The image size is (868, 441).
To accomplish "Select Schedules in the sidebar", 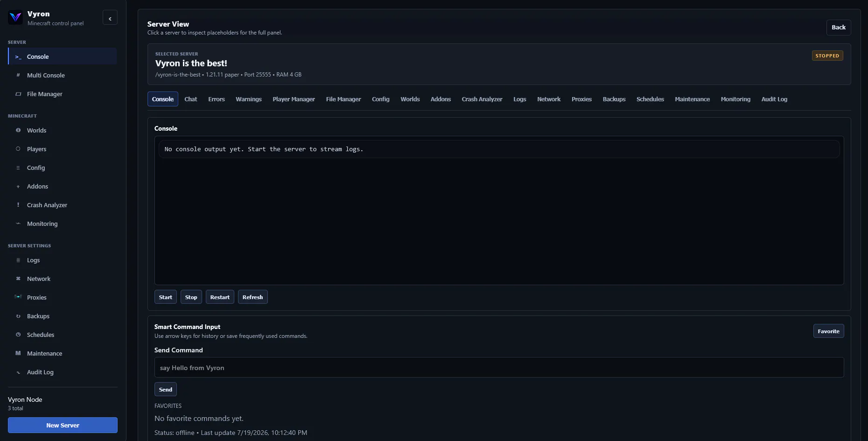I will pos(63,335).
